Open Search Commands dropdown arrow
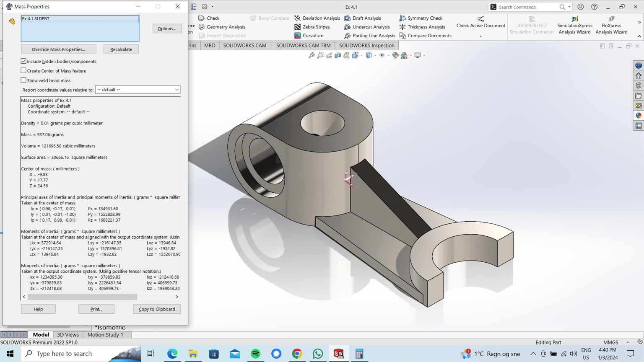Image resolution: width=644 pixels, height=362 pixels. pos(569,7)
